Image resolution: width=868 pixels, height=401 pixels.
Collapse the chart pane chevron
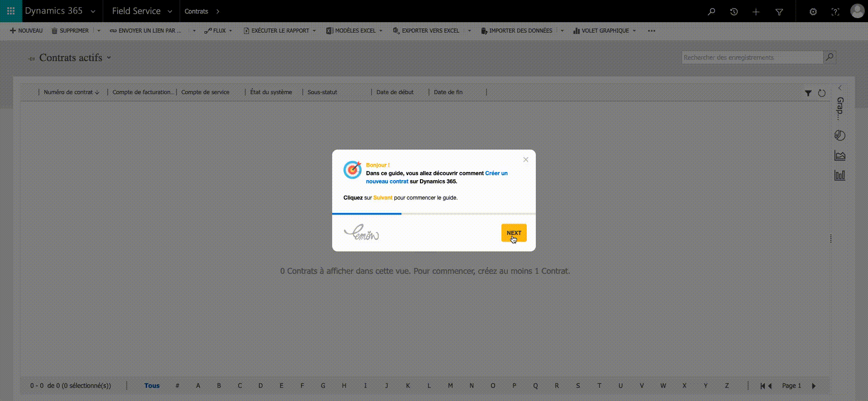(840, 88)
